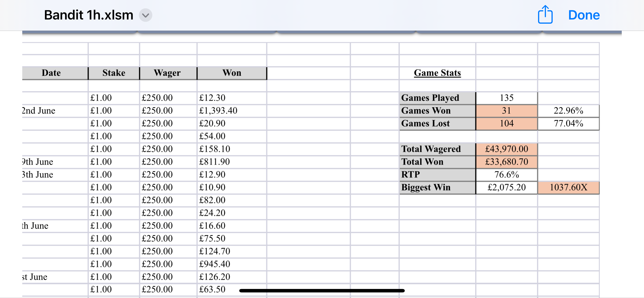This screenshot has height=298, width=644.
Task: Tap the Bandit 1h.xlsm file title
Action: tap(89, 15)
